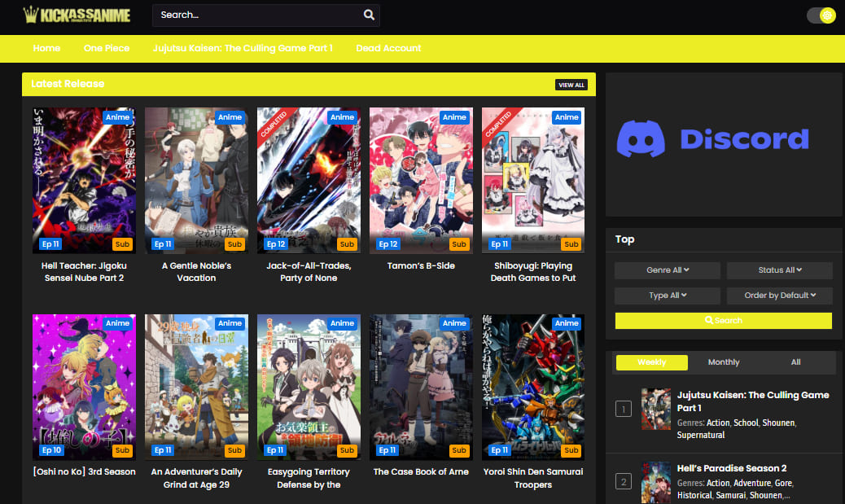Click the rank 2 number box
The width and height of the screenshot is (845, 504).
point(624,482)
